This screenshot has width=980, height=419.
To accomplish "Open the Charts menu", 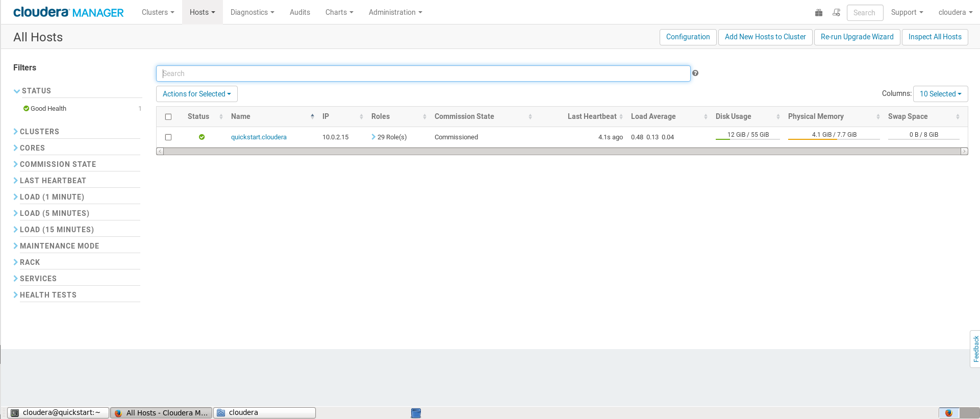I will coord(339,12).
